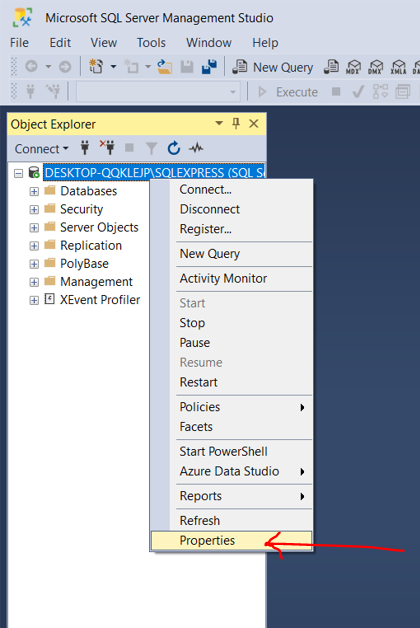Select the Databases tree item

pyautogui.click(x=88, y=191)
